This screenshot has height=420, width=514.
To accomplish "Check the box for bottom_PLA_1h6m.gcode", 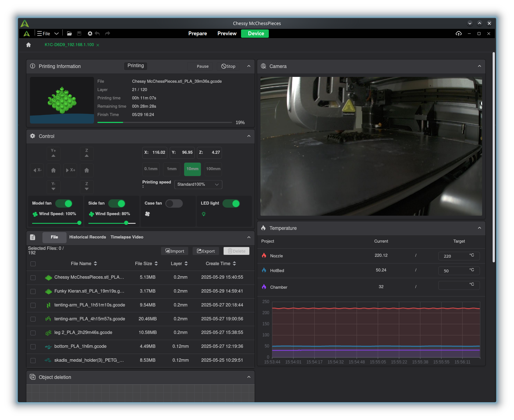I will [33, 346].
